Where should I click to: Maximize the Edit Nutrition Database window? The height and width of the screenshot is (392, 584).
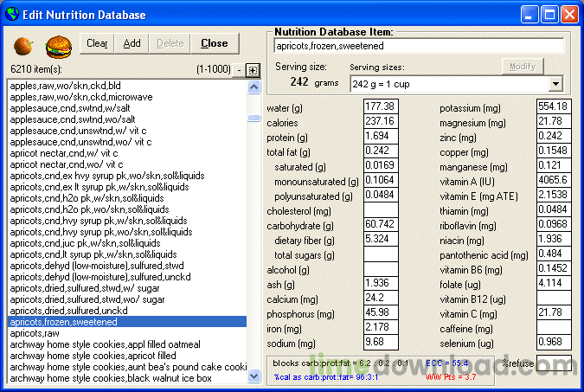click(x=549, y=15)
